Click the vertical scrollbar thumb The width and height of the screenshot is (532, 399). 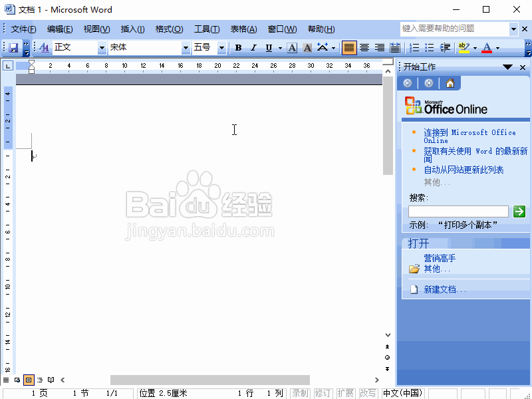pyautogui.click(x=388, y=126)
